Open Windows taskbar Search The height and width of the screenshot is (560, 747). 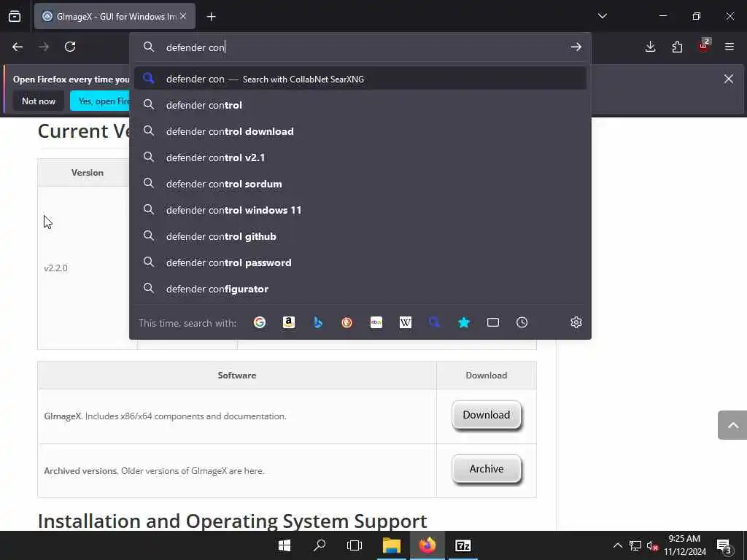coord(320,545)
